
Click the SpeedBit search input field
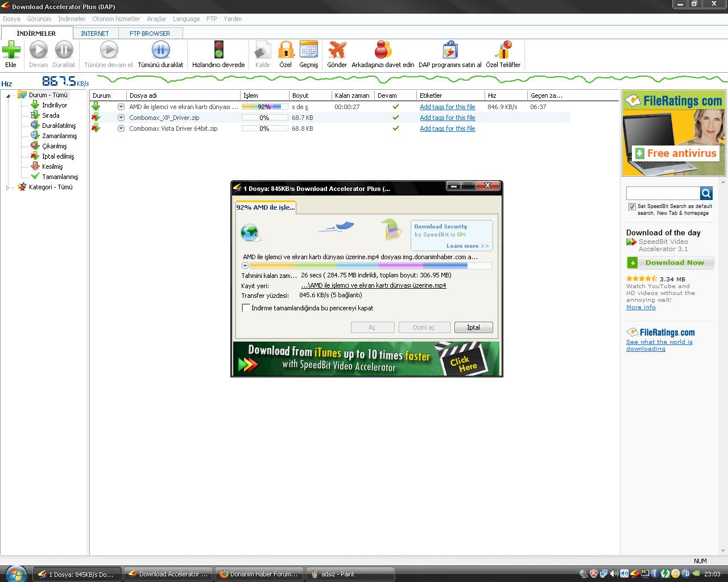tap(663, 193)
